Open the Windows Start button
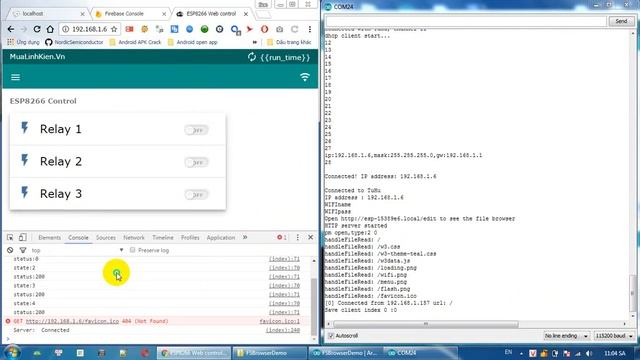Image resolution: width=640 pixels, height=360 pixels. pyautogui.click(x=11, y=353)
